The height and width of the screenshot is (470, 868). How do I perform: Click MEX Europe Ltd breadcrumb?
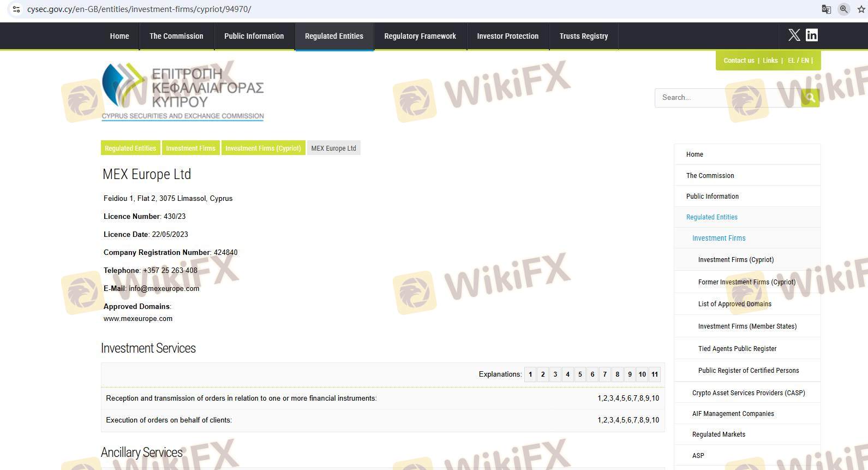coord(333,148)
